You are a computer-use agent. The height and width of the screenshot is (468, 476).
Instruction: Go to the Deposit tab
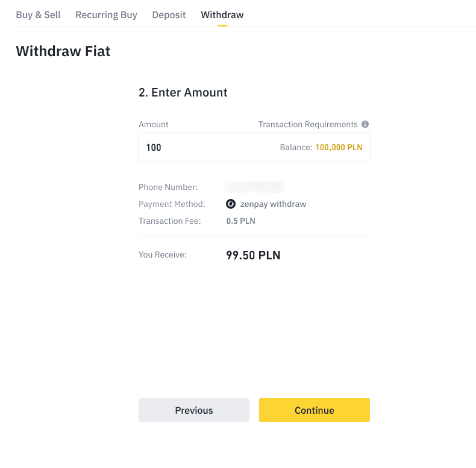pos(169,14)
